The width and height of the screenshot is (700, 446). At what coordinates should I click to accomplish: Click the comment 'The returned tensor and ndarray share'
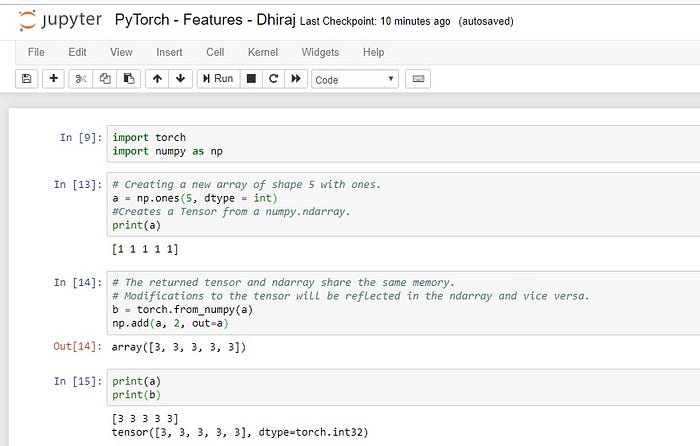(x=283, y=283)
